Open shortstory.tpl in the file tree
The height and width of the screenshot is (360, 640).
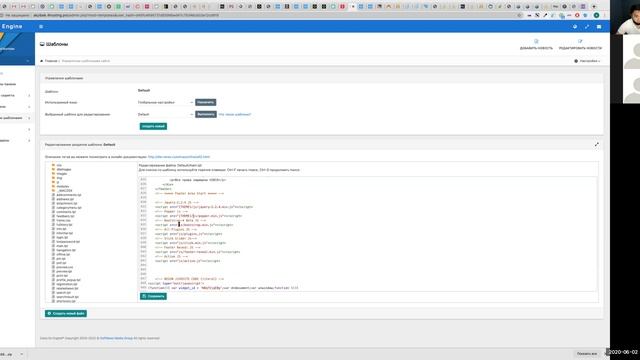[x=66, y=301]
